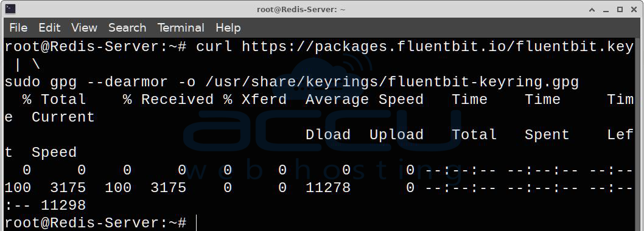This screenshot has width=644, height=231.
Task: Click the window title root@Redis-Server: ~
Action: (301, 10)
